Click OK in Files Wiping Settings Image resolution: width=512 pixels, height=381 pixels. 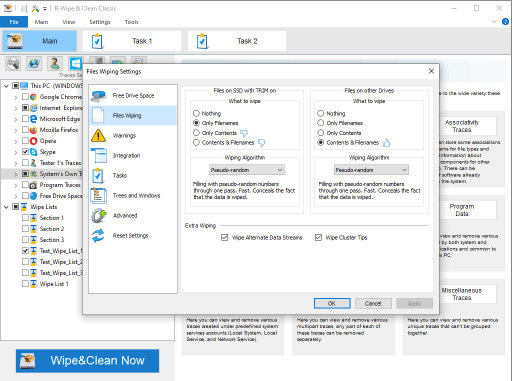click(332, 303)
